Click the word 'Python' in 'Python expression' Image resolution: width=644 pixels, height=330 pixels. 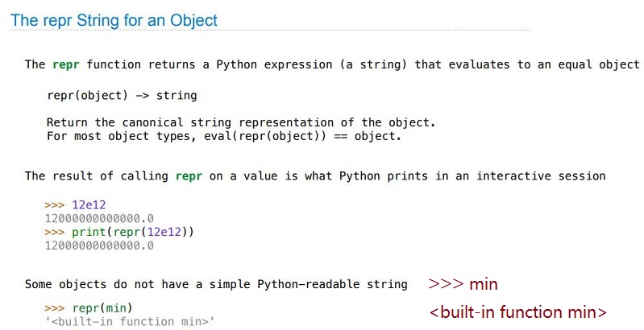pyautogui.click(x=237, y=64)
